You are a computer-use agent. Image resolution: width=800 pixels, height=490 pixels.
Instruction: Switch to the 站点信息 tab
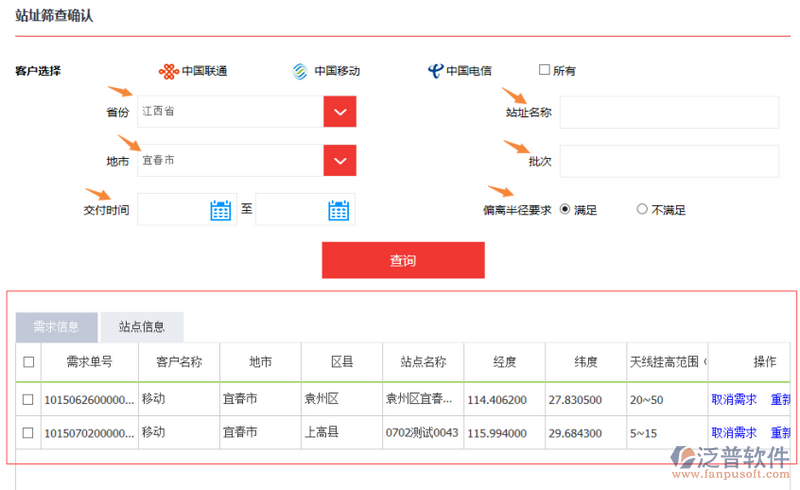[x=142, y=327]
